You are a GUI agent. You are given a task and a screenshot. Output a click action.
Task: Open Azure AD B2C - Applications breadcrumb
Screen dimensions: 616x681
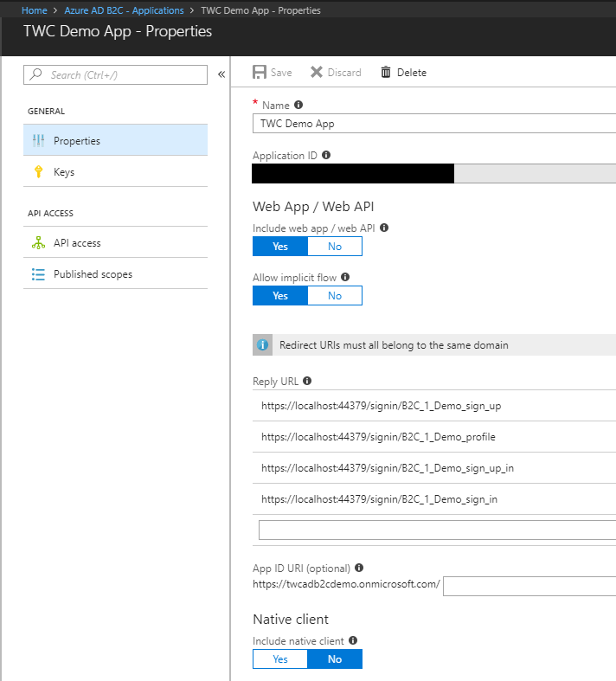(125, 10)
